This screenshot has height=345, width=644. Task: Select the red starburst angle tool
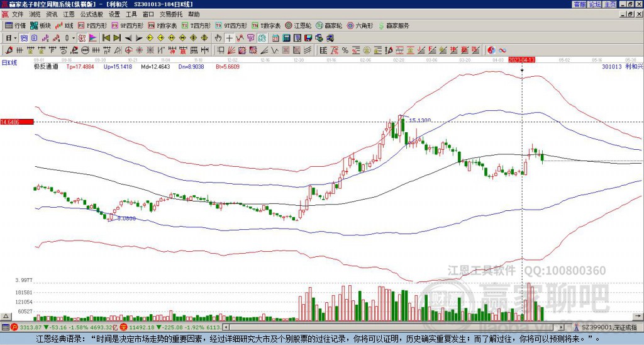tap(140, 50)
